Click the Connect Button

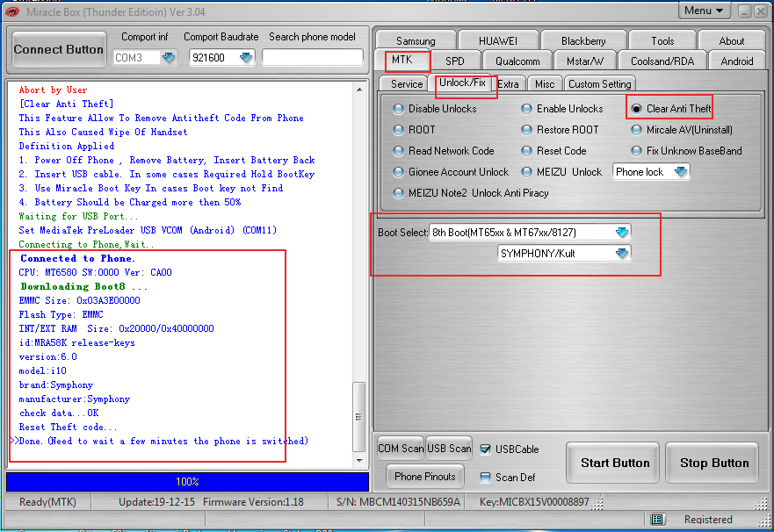point(59,49)
